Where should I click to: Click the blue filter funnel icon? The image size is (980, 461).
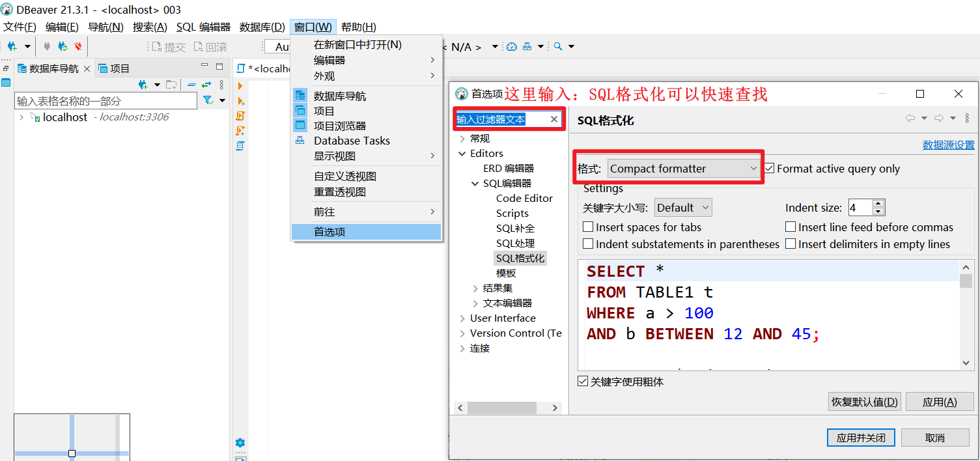pyautogui.click(x=208, y=100)
